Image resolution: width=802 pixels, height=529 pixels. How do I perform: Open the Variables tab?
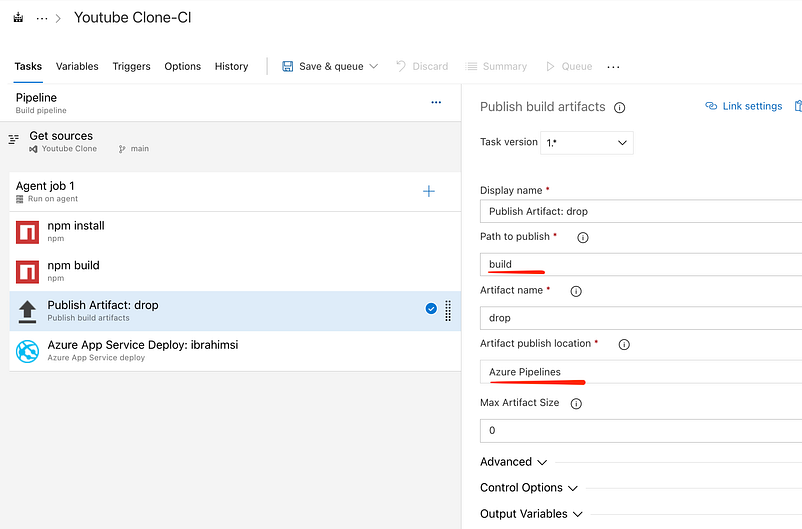(x=77, y=67)
